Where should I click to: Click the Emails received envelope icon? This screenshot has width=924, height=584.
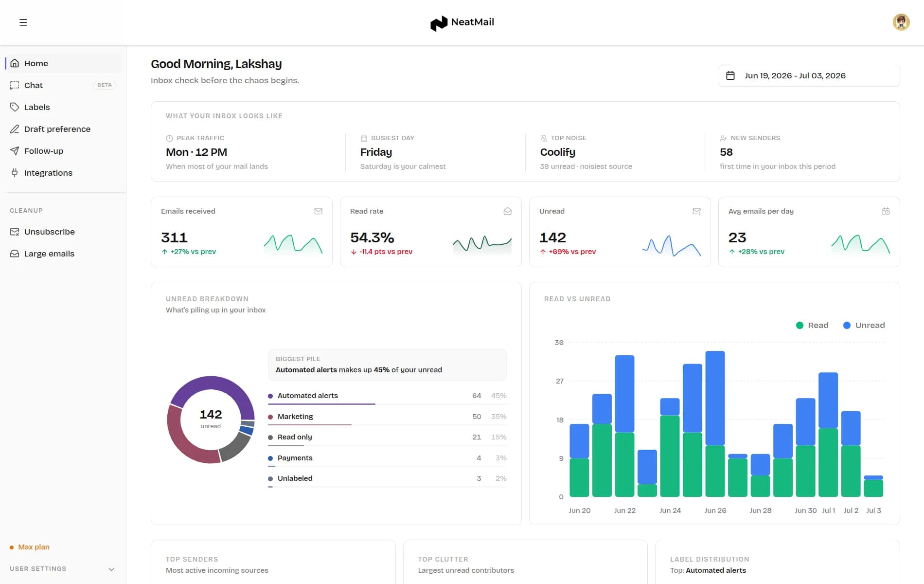(x=318, y=211)
